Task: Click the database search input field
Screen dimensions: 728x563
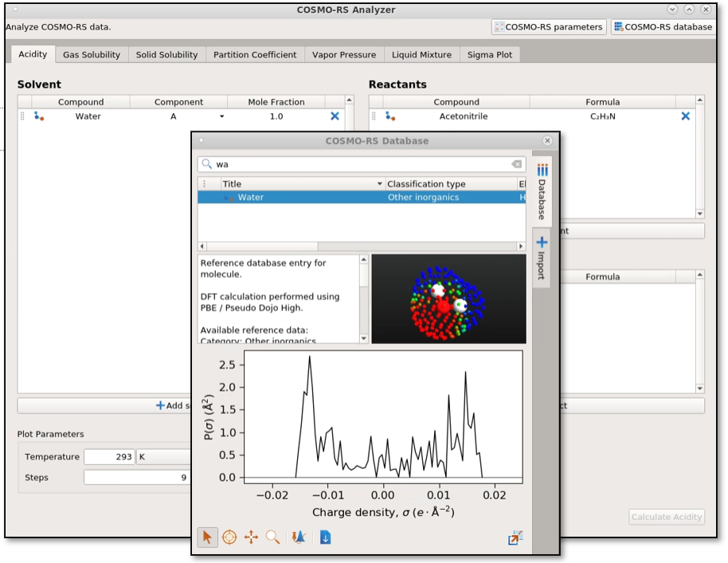Action: [362, 164]
